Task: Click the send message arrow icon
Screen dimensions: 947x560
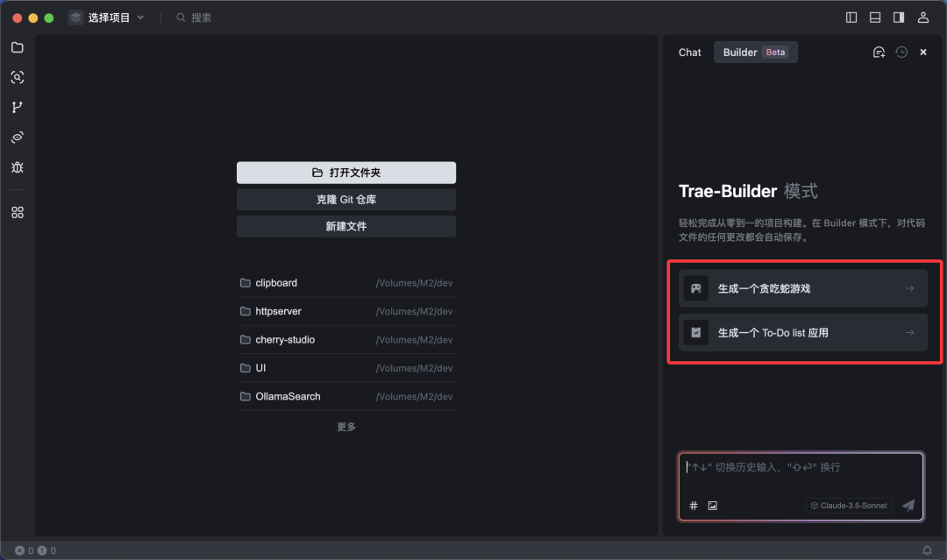Action: [908, 506]
